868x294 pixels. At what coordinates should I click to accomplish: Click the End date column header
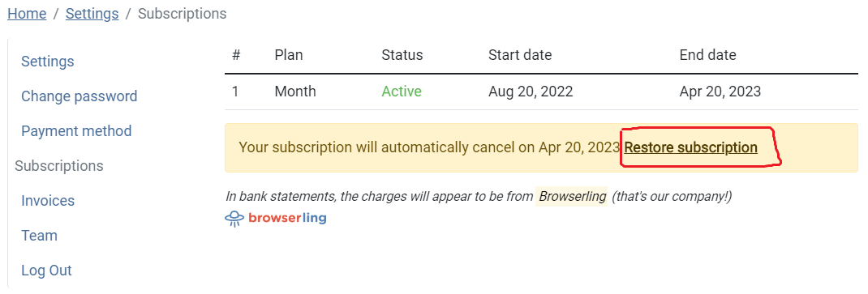pyautogui.click(x=708, y=55)
